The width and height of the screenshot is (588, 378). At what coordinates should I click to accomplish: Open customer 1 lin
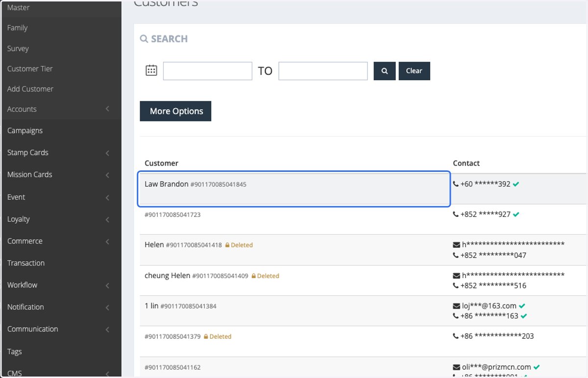coord(151,306)
